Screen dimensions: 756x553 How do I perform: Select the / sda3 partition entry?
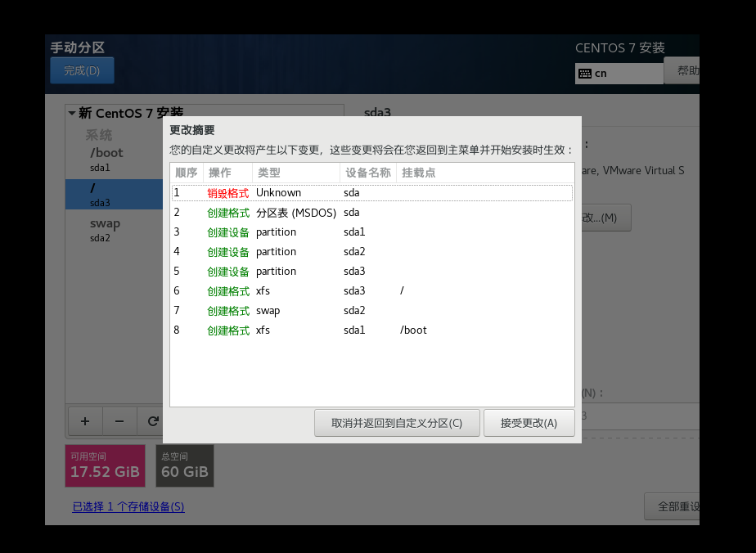(115, 195)
